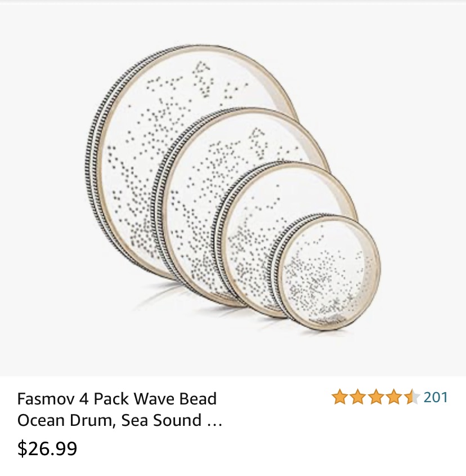The image size is (466, 476).
Task: Click the 'Ocean Drum, Sea Sound' title line
Action: coord(109,420)
